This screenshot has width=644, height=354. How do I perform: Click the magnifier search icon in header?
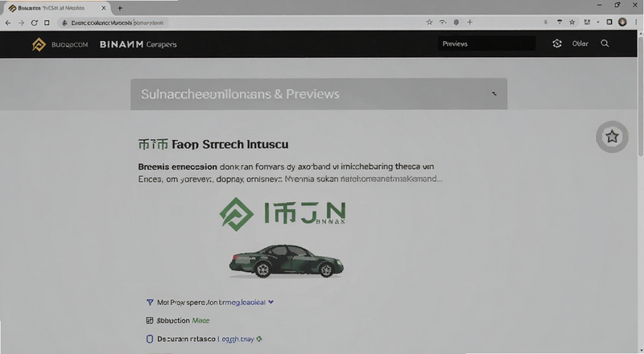pyautogui.click(x=605, y=43)
